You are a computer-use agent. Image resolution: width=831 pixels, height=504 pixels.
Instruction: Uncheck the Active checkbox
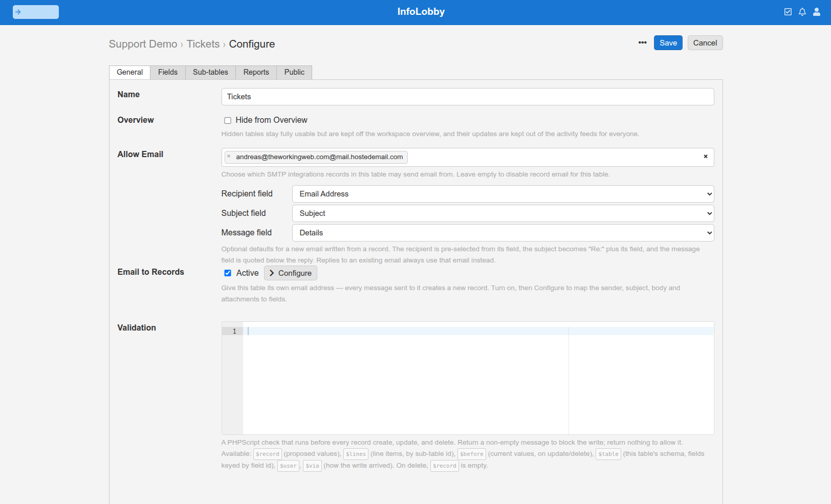(x=228, y=273)
